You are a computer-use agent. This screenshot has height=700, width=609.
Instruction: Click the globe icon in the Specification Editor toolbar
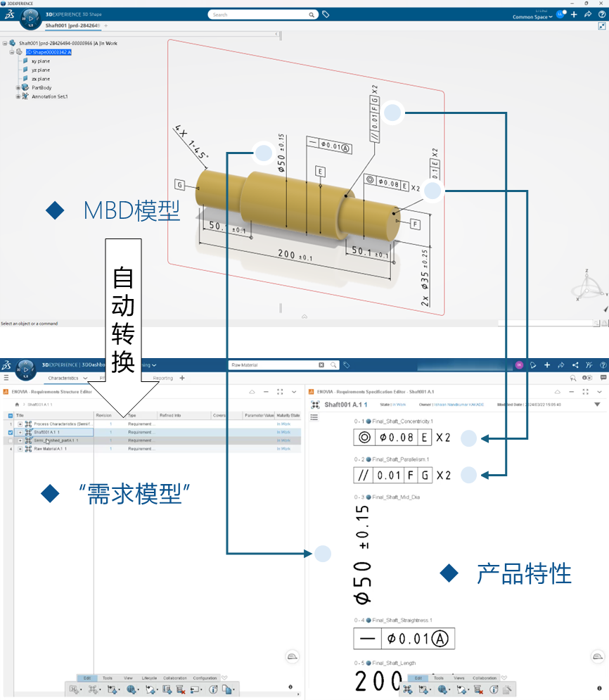(442, 689)
